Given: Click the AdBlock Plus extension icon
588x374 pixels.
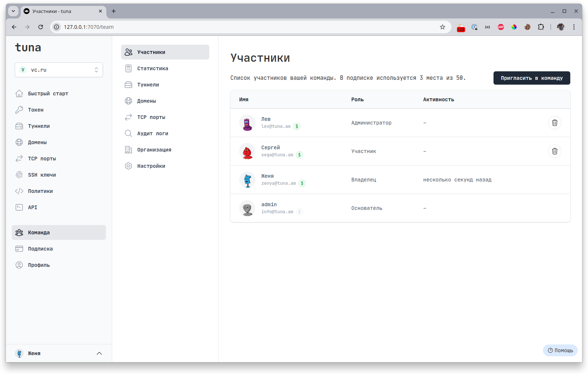Looking at the screenshot, I should [501, 27].
